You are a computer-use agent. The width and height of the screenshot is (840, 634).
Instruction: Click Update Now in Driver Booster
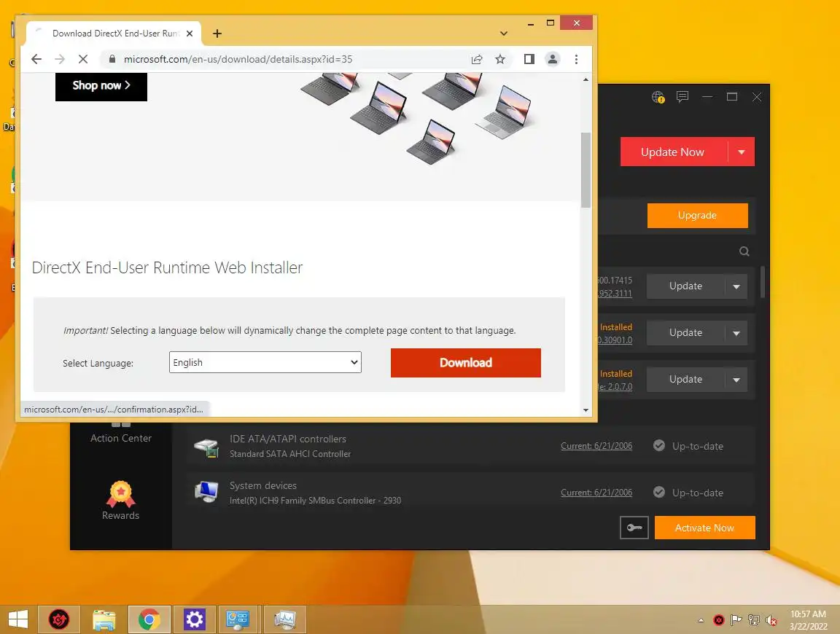tap(673, 152)
